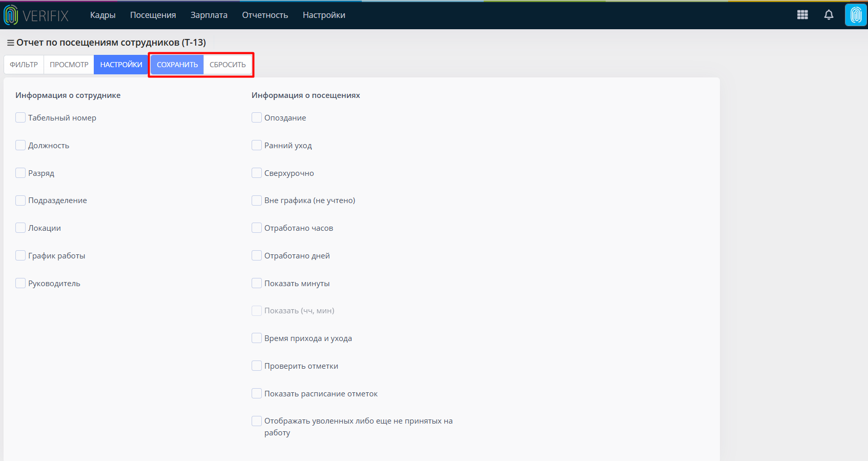Open the apps grid icon

point(802,15)
